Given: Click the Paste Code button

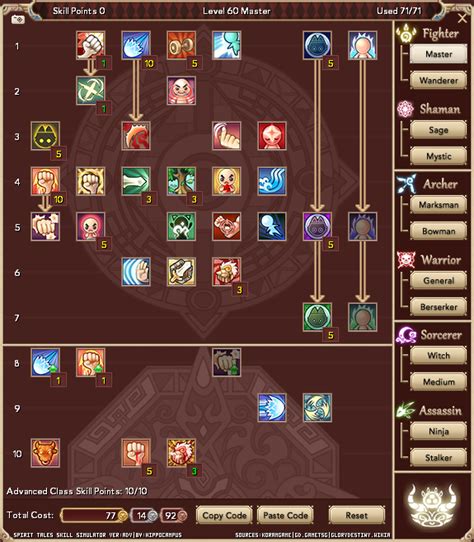Looking at the screenshot, I should coord(285,515).
